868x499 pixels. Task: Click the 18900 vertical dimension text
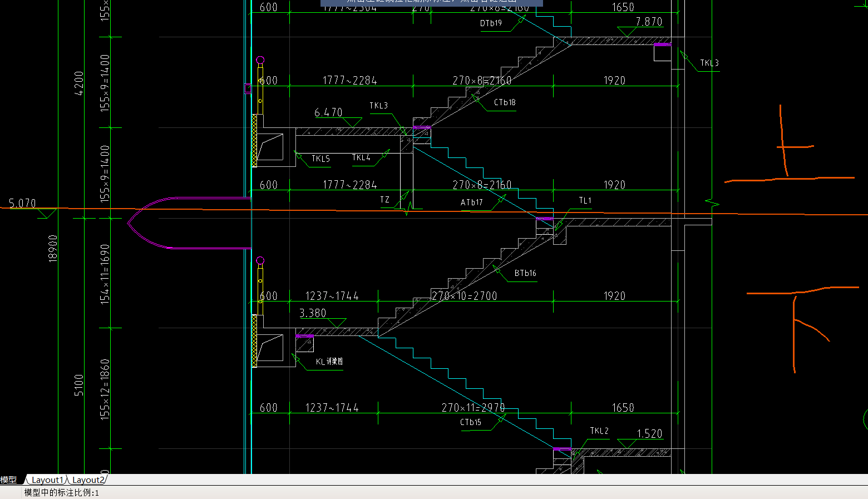click(53, 248)
